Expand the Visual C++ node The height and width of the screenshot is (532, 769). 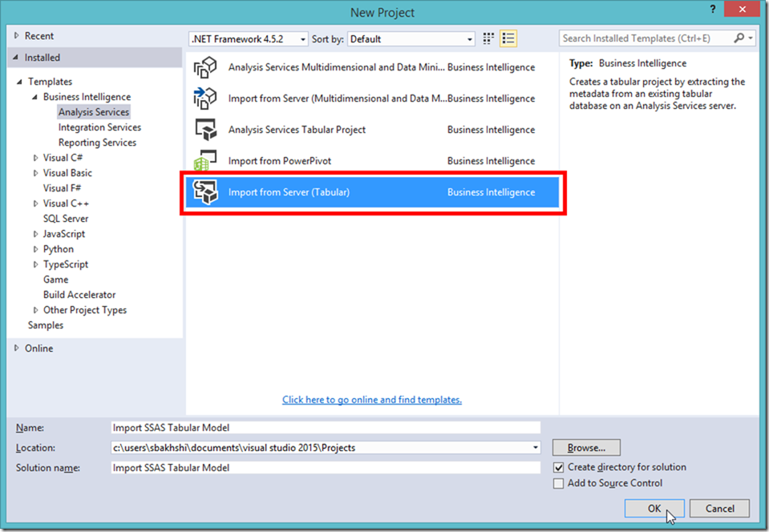35,204
